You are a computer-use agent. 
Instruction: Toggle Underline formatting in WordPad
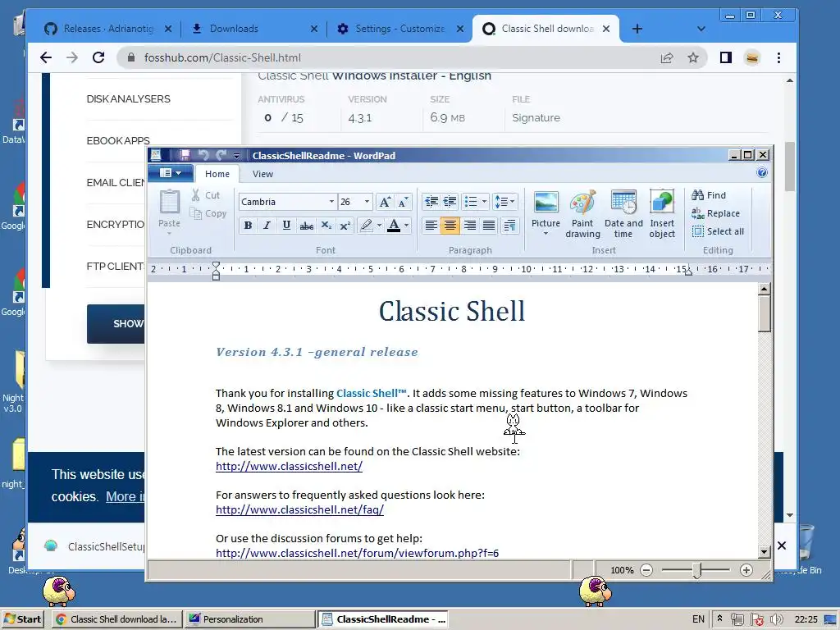286,226
